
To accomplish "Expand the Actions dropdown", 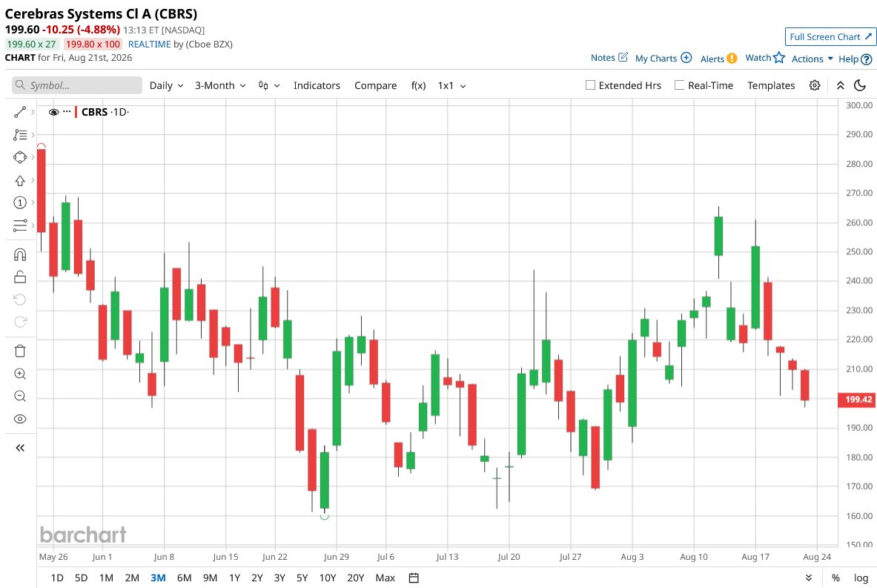I will [x=812, y=59].
